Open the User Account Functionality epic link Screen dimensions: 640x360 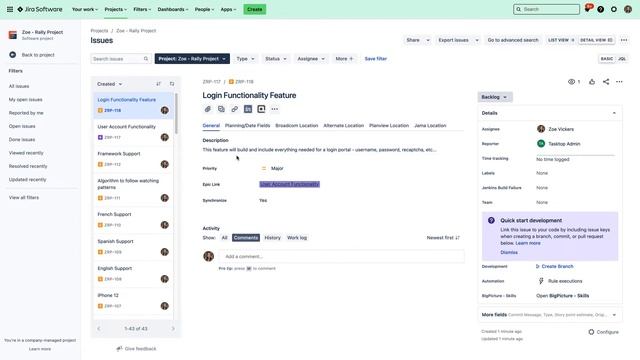(289, 184)
